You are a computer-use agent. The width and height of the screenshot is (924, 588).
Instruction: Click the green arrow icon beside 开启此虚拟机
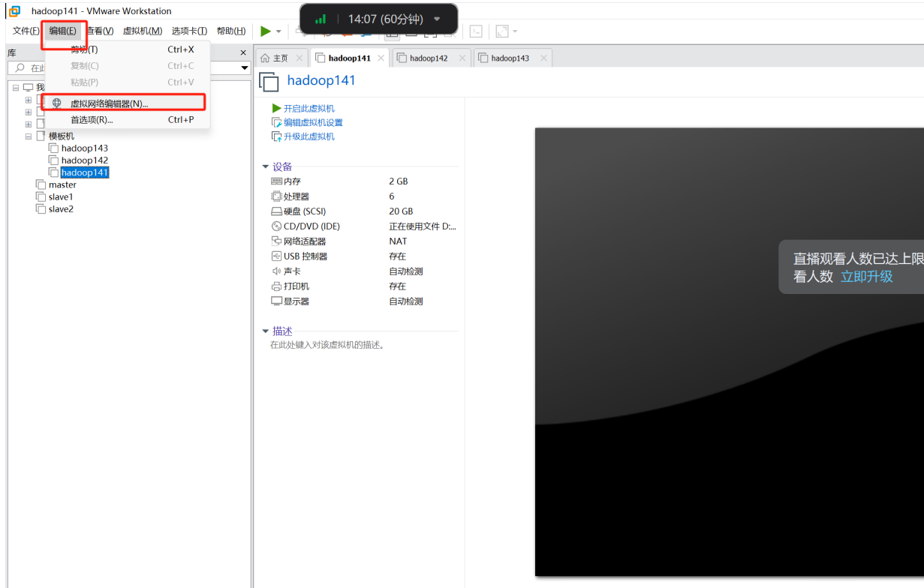(276, 109)
